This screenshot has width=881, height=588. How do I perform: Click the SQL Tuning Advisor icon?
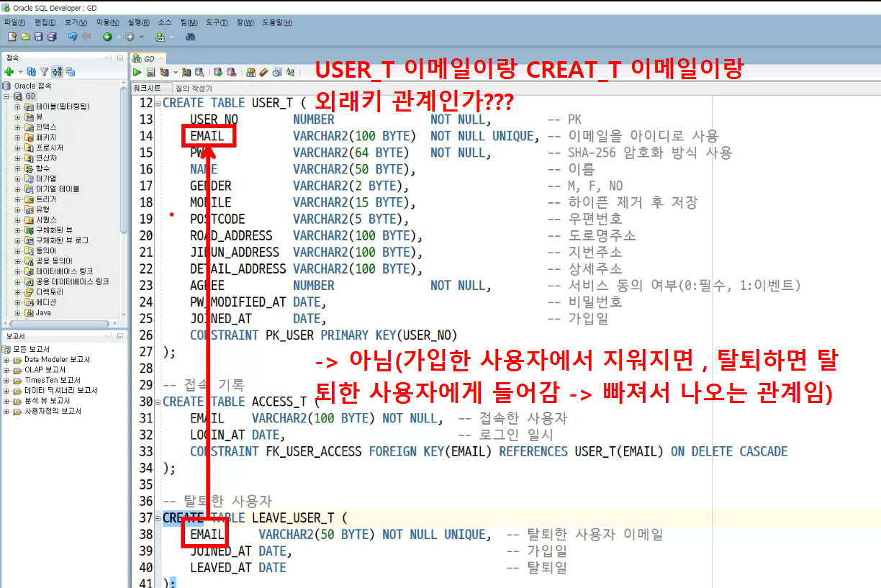tap(199, 72)
